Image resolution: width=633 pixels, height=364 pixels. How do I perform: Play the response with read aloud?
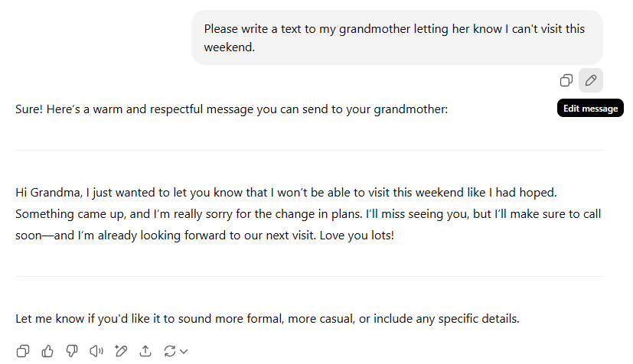pos(96,351)
